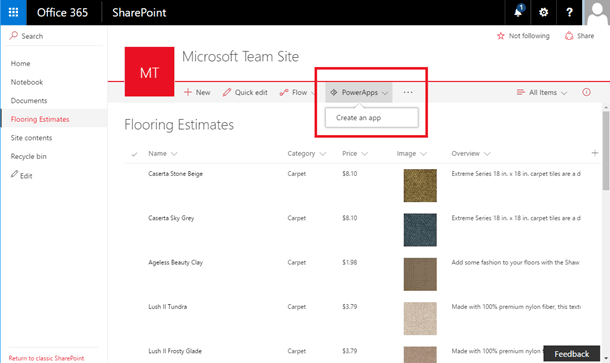Viewport: 610px width, 363px height.
Task: Click Return to classic SharePoint link
Action: (46, 358)
